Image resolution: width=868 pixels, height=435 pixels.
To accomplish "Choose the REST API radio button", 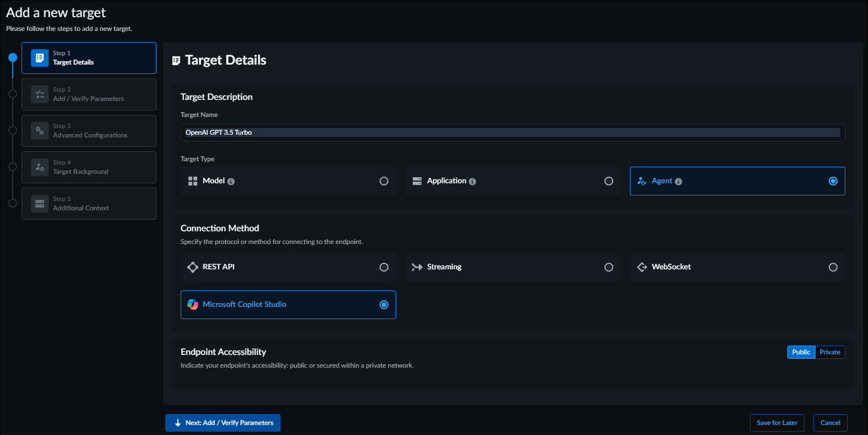I will 384,267.
